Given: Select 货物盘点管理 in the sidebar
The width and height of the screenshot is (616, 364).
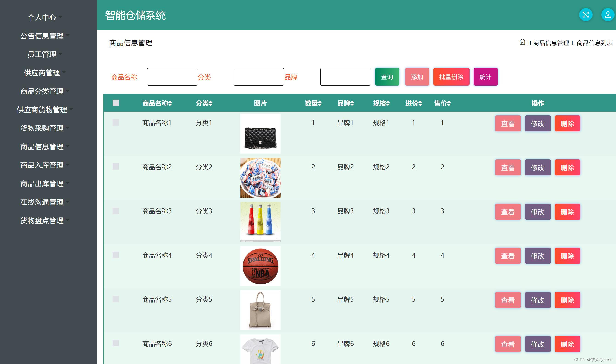Looking at the screenshot, I should point(42,220).
